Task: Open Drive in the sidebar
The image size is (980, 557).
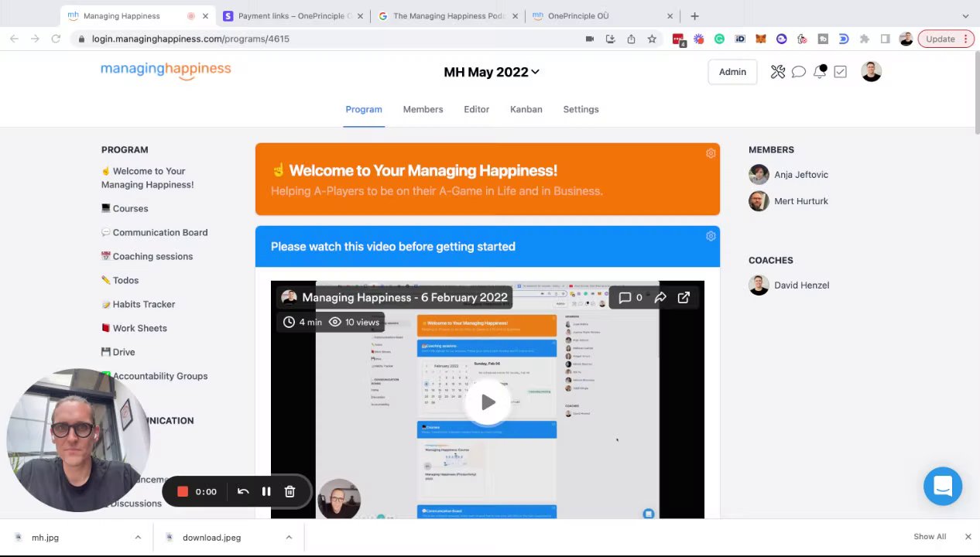Action: [x=118, y=352]
